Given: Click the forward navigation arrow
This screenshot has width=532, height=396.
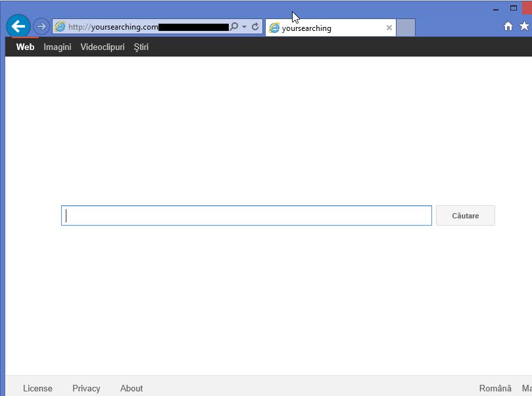Looking at the screenshot, I should click(40, 26).
